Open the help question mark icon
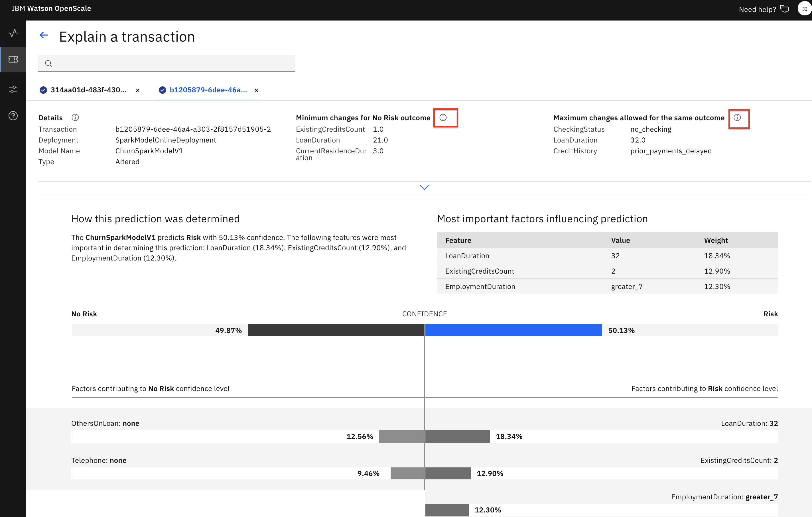 tap(13, 116)
